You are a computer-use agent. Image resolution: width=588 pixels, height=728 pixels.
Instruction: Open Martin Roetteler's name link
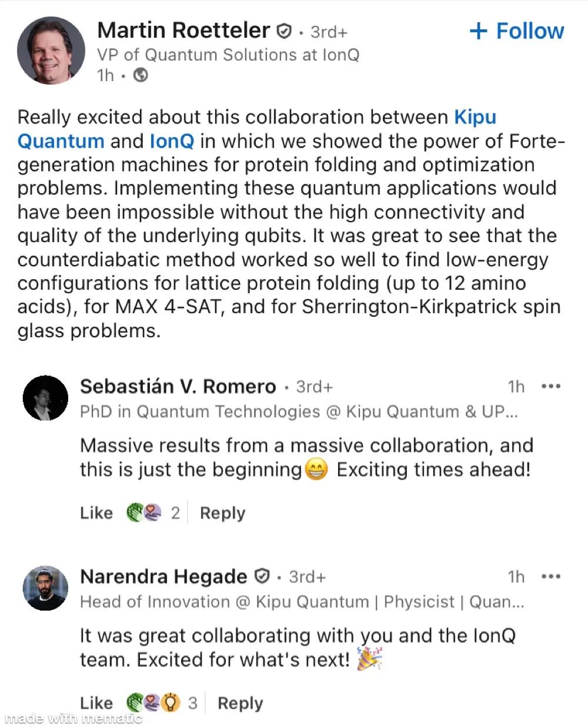(183, 31)
